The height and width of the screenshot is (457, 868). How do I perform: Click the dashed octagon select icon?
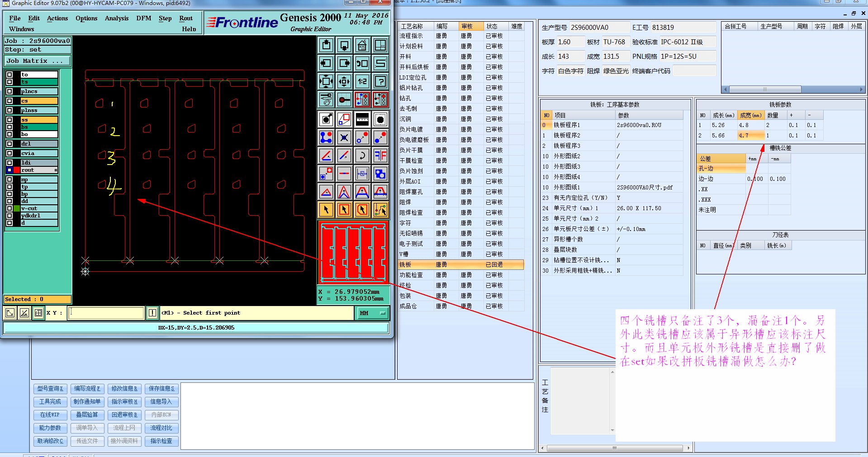click(x=380, y=119)
